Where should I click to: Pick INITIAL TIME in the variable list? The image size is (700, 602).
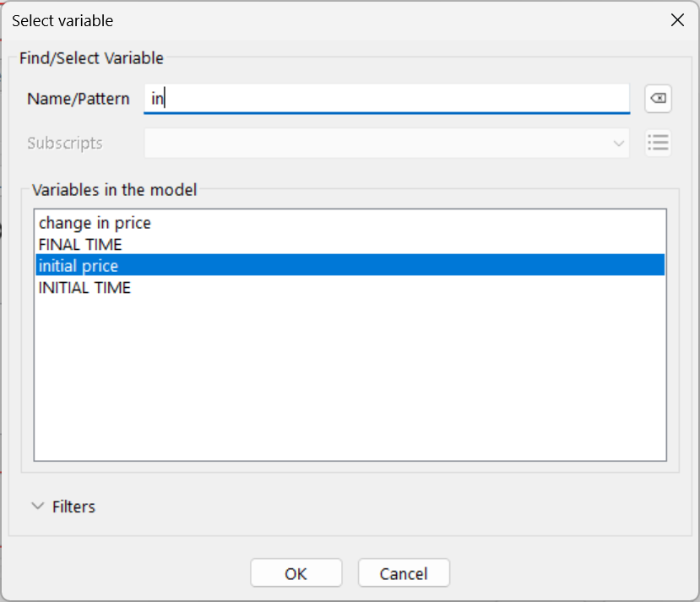click(84, 288)
